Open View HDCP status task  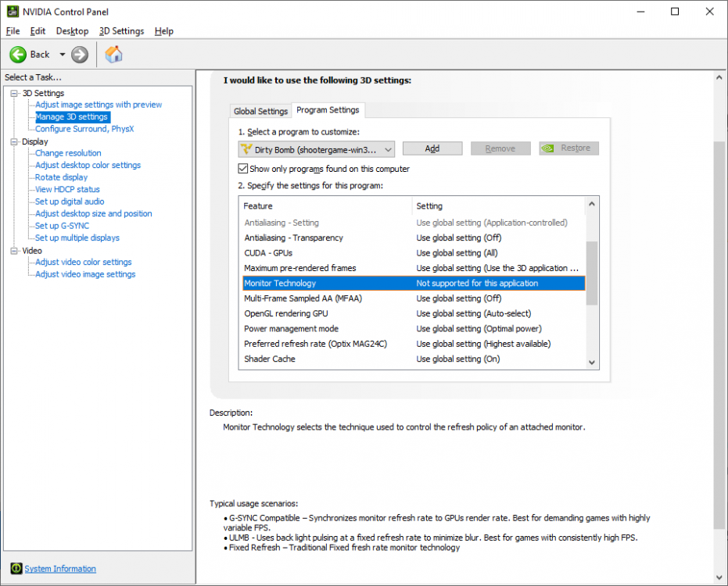click(x=67, y=189)
